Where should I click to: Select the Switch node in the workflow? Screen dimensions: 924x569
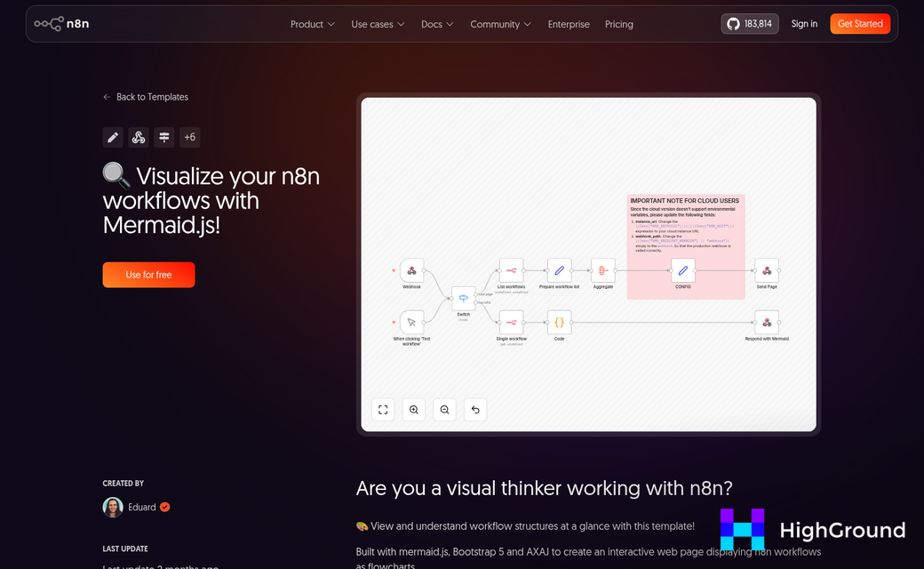click(463, 299)
